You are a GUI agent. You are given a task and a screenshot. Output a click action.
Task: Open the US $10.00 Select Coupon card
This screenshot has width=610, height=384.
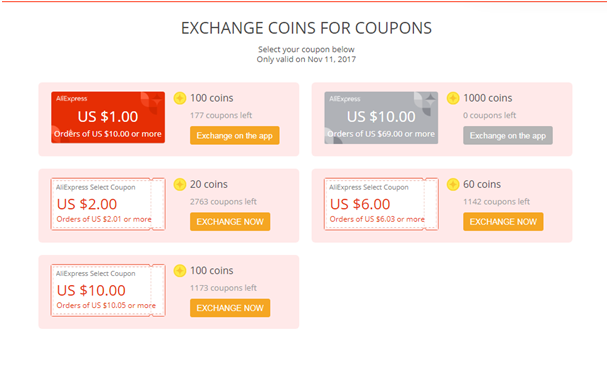(x=108, y=291)
